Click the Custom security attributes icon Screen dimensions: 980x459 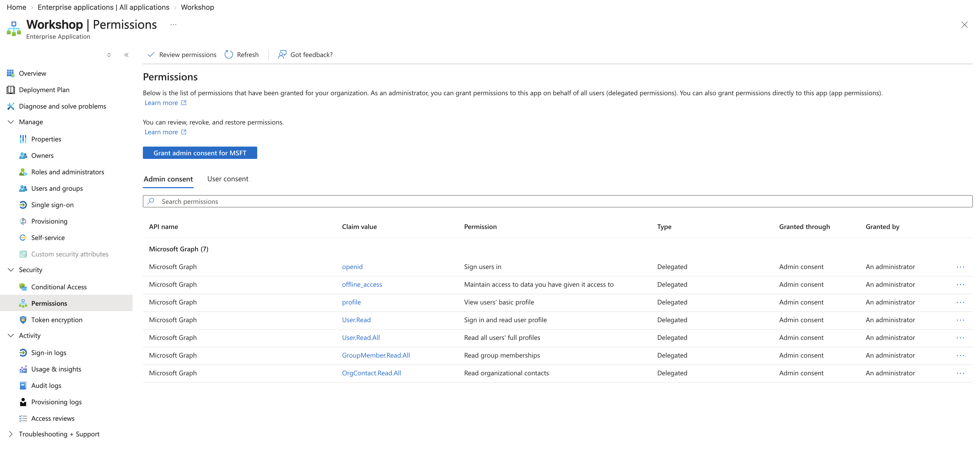point(23,254)
